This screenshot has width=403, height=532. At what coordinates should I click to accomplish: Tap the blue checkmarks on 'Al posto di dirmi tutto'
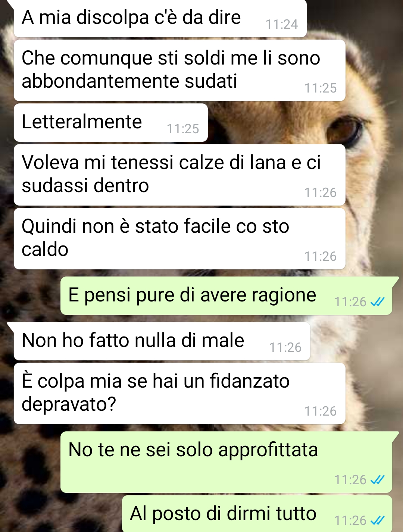377,520
